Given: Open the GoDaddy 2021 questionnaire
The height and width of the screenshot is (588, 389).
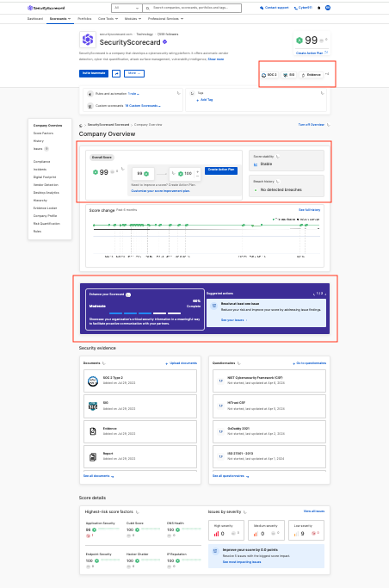Looking at the screenshot, I should (x=269, y=431).
